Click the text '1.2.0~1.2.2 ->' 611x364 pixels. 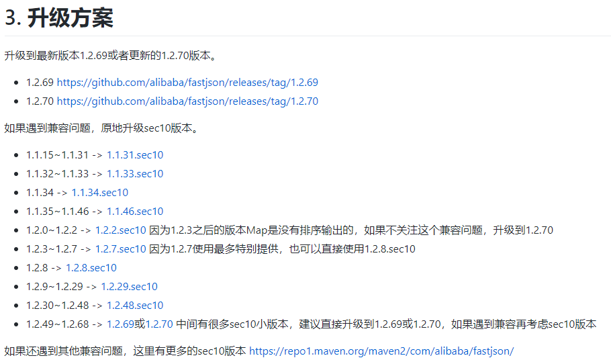click(x=58, y=230)
